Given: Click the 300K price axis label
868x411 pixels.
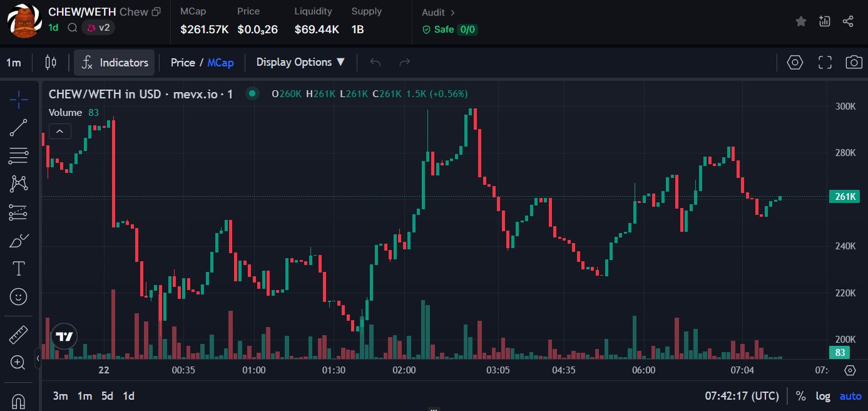Looking at the screenshot, I should (845, 107).
